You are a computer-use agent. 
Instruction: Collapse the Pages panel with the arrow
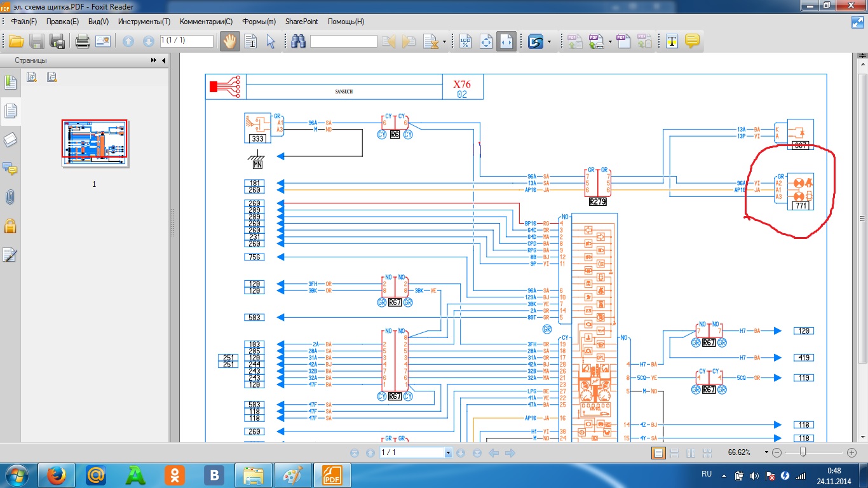[164, 60]
